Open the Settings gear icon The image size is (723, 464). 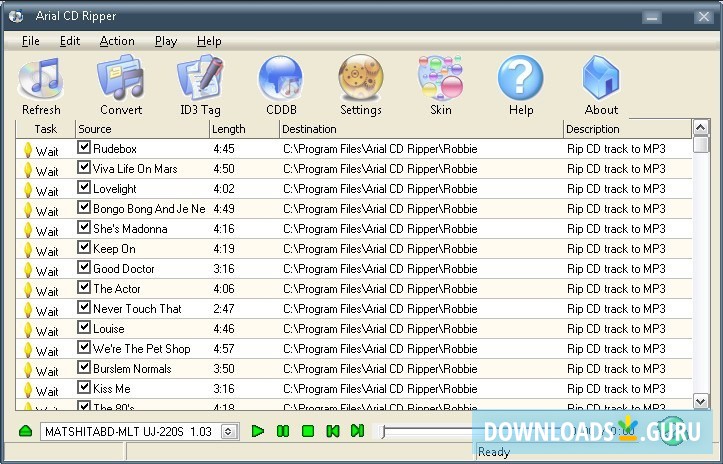[361, 78]
